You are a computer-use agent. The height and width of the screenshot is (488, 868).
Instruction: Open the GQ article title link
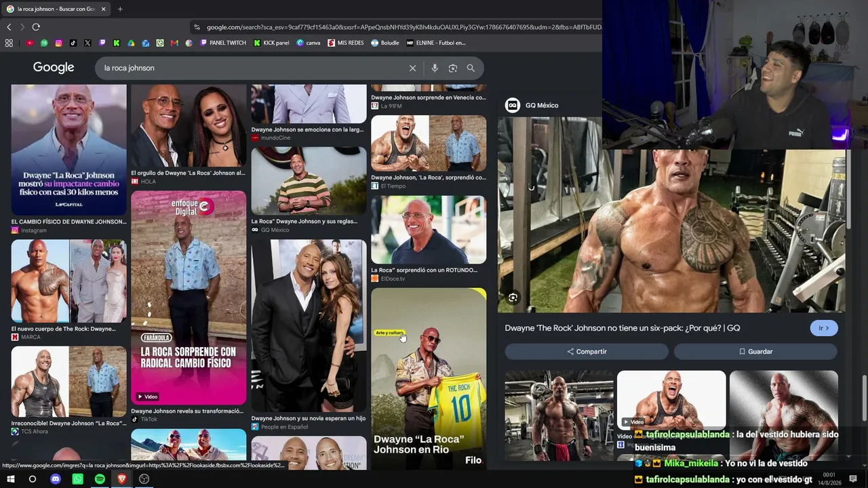623,328
